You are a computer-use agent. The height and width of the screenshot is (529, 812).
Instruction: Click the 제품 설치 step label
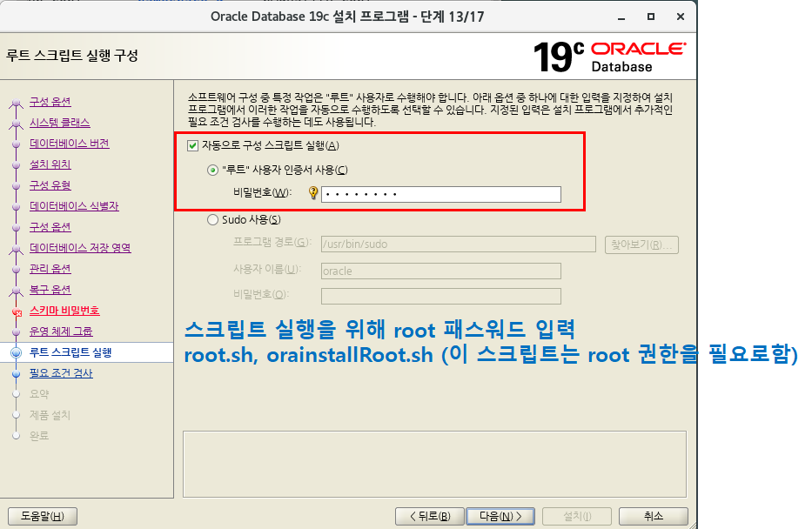(x=50, y=415)
